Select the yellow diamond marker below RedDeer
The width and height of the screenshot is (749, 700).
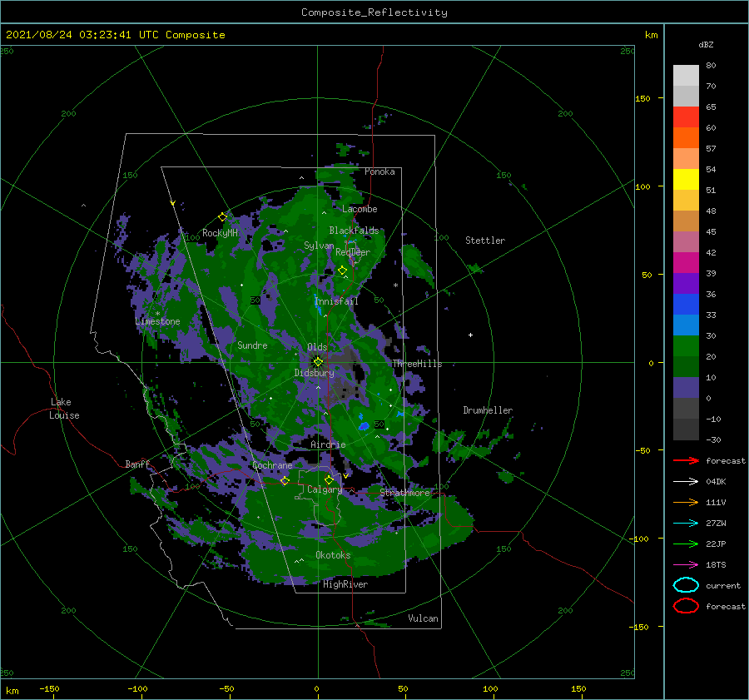[343, 271]
